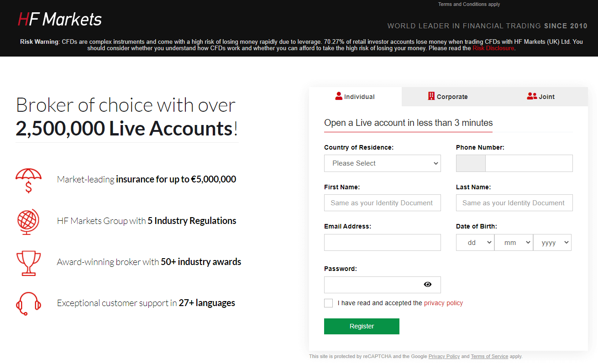The image size is (598, 364).
Task: Switch to the Individual tab
Action: tap(355, 97)
